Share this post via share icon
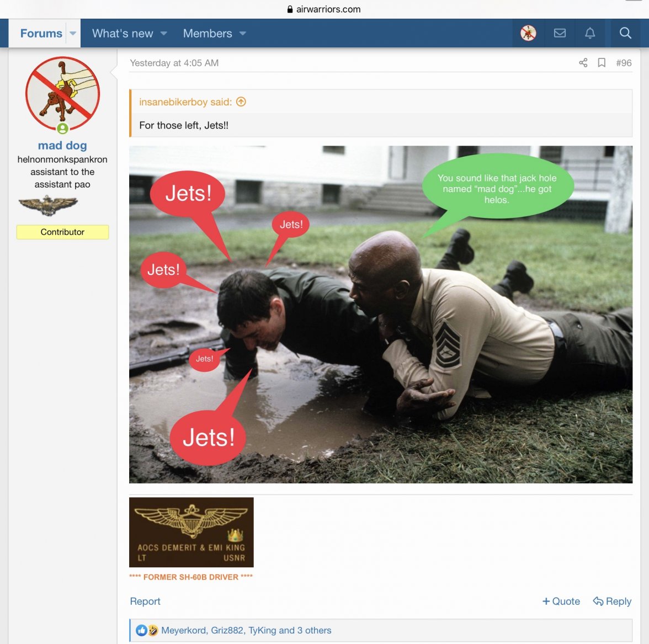The height and width of the screenshot is (644, 649). click(x=583, y=63)
